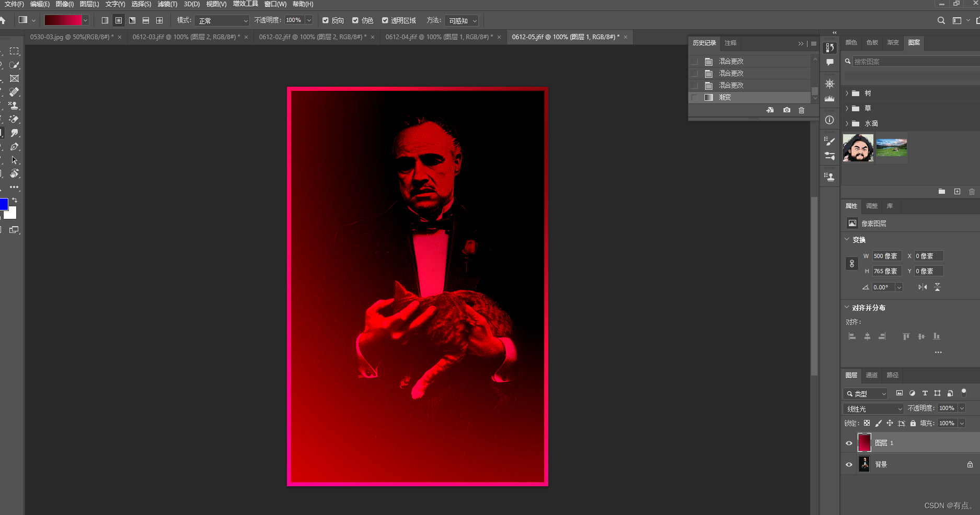Toggle lock transparent pixels
This screenshot has height=515, width=980.
click(867, 423)
